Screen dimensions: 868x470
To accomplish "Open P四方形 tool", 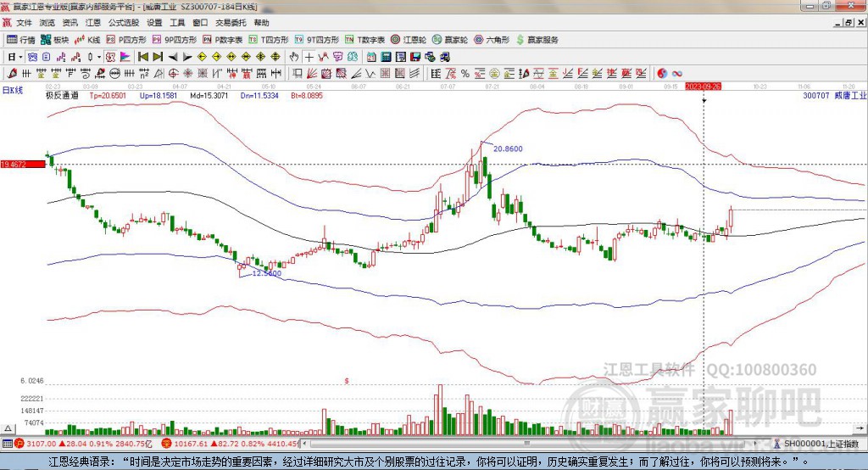I will pos(126,40).
